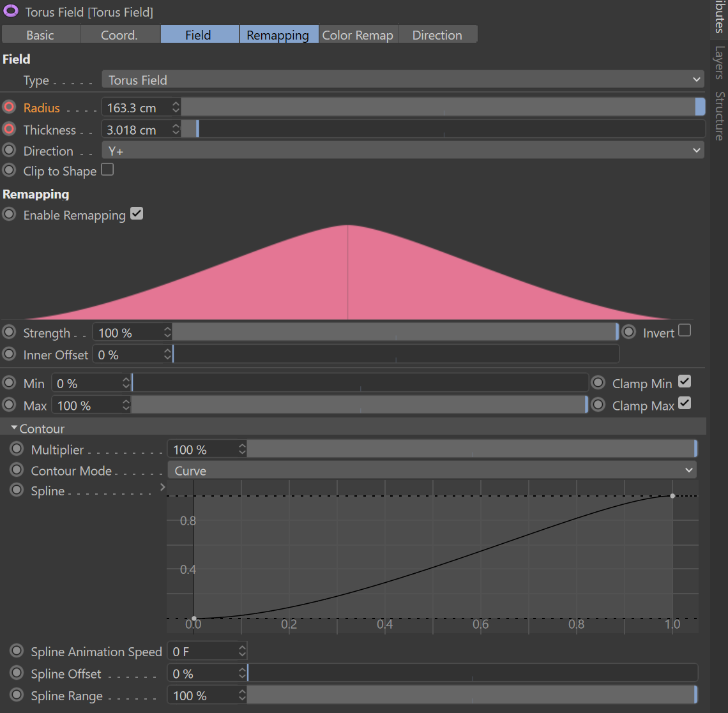Click the Min 0 % input field

pos(87,384)
